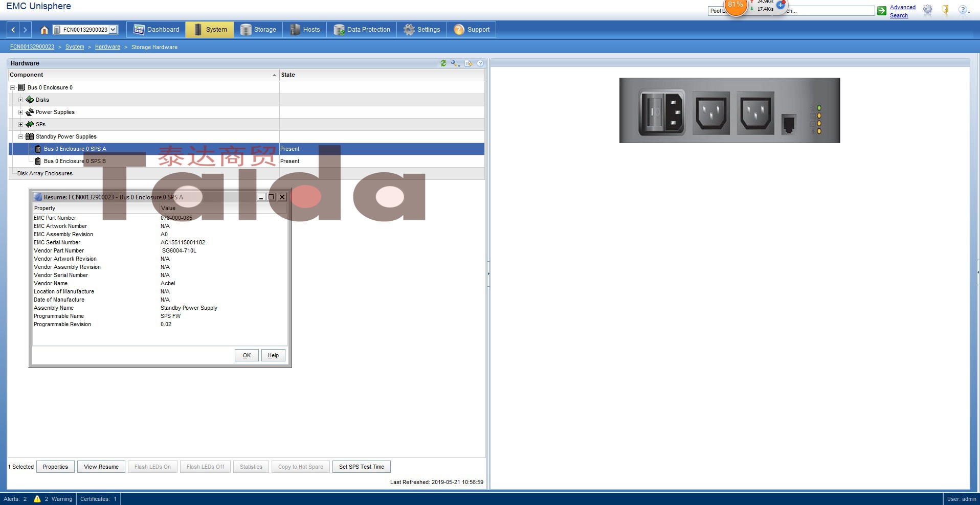Open the gear preferences icon in header
Image resolution: width=980 pixels, height=505 pixels.
click(x=928, y=10)
